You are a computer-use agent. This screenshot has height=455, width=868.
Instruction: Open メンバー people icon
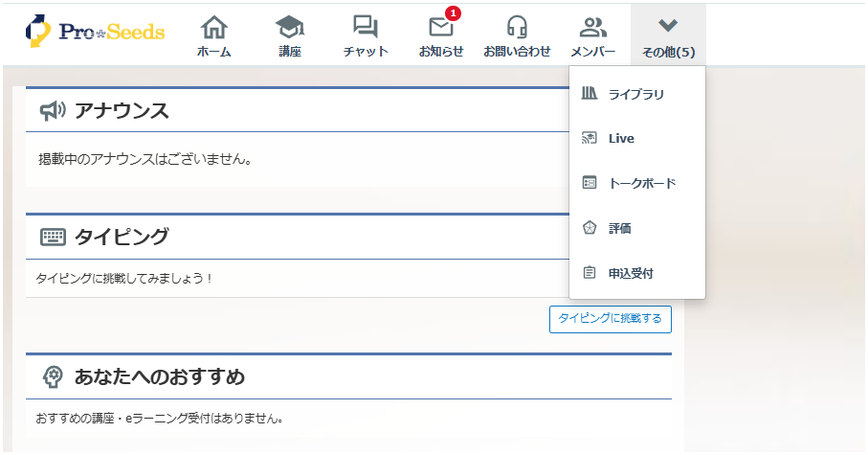point(592,27)
